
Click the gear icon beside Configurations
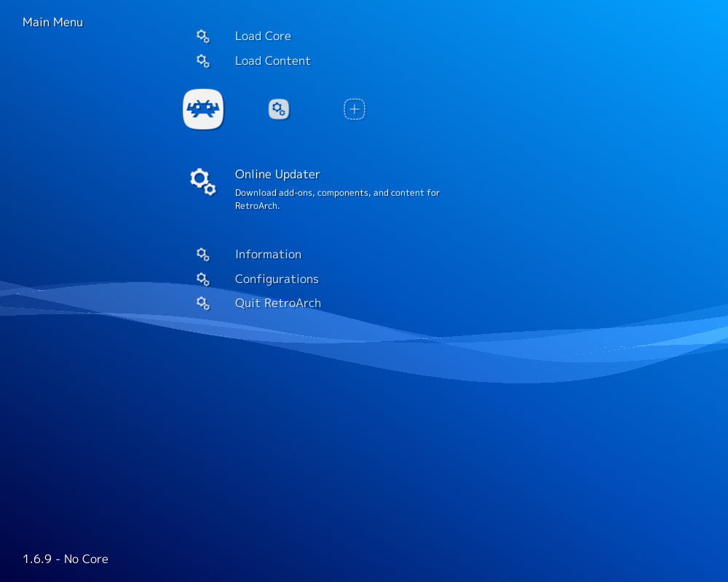pyautogui.click(x=203, y=279)
